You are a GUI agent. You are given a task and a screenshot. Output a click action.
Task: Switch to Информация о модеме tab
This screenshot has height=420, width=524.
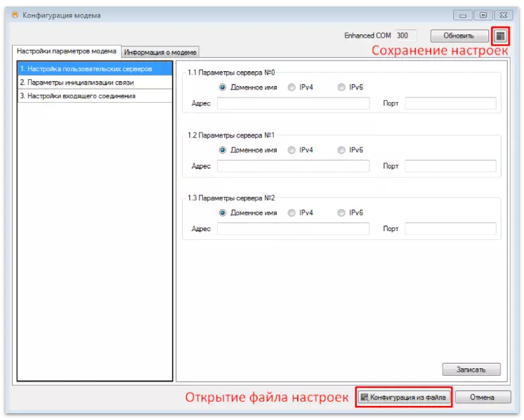[x=161, y=52]
